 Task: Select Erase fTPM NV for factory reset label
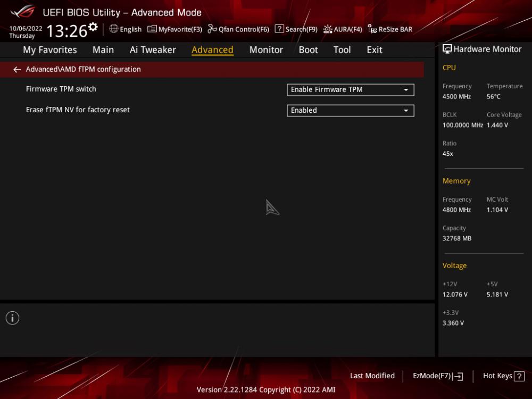[78, 110]
